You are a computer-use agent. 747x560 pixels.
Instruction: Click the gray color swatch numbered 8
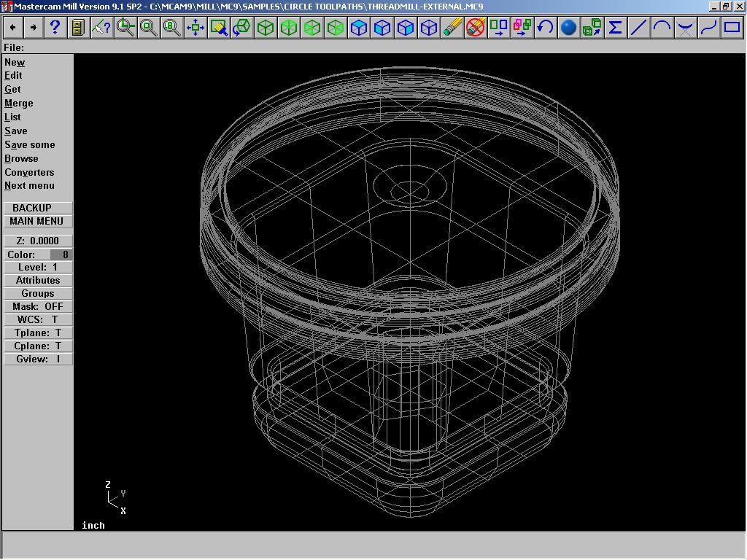[61, 254]
